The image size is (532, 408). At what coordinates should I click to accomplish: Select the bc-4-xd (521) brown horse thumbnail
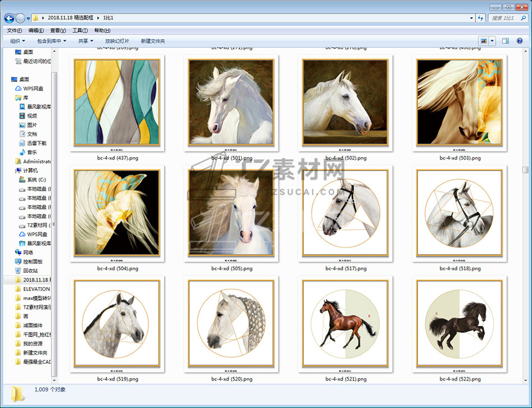pyautogui.click(x=346, y=324)
